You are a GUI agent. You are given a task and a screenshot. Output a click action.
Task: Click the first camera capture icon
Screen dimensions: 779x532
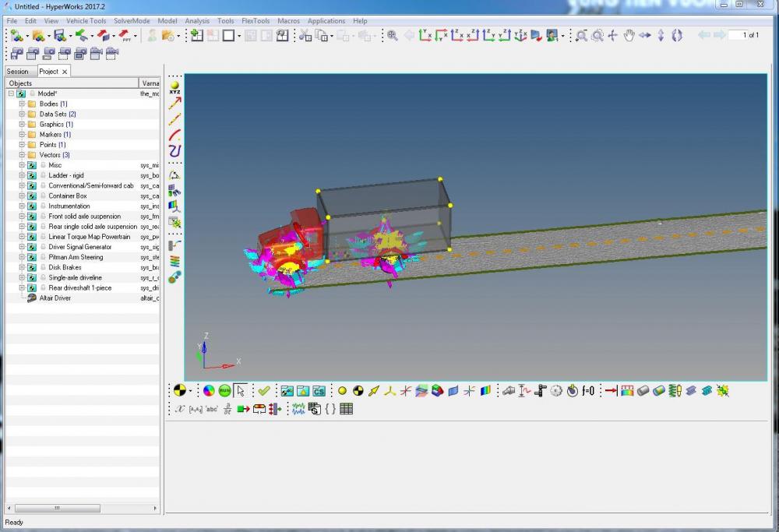[x=16, y=54]
